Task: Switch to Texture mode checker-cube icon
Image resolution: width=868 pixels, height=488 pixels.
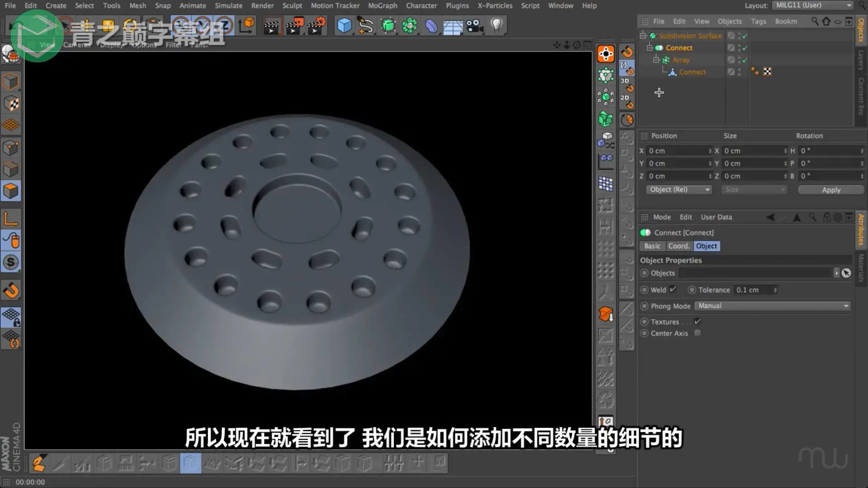Action: click(x=11, y=103)
